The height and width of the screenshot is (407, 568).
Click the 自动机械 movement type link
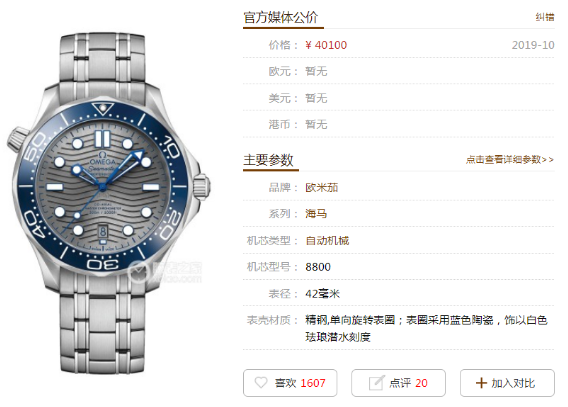tap(327, 240)
